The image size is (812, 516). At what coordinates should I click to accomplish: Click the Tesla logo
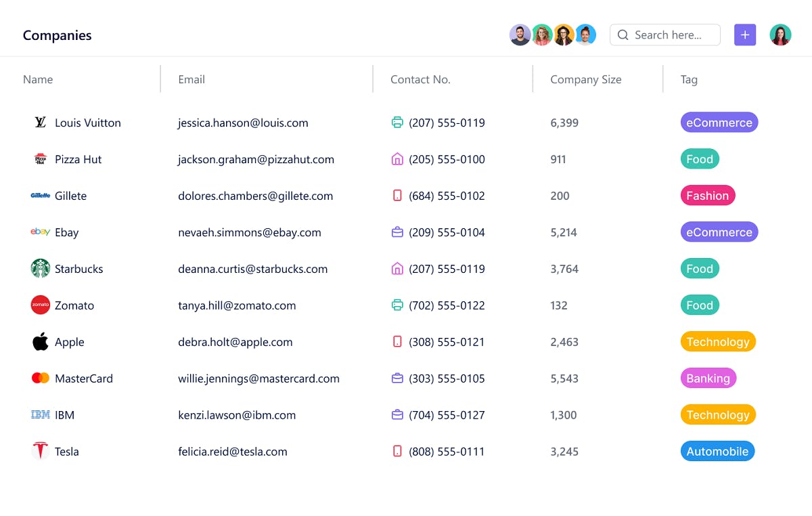coord(40,451)
